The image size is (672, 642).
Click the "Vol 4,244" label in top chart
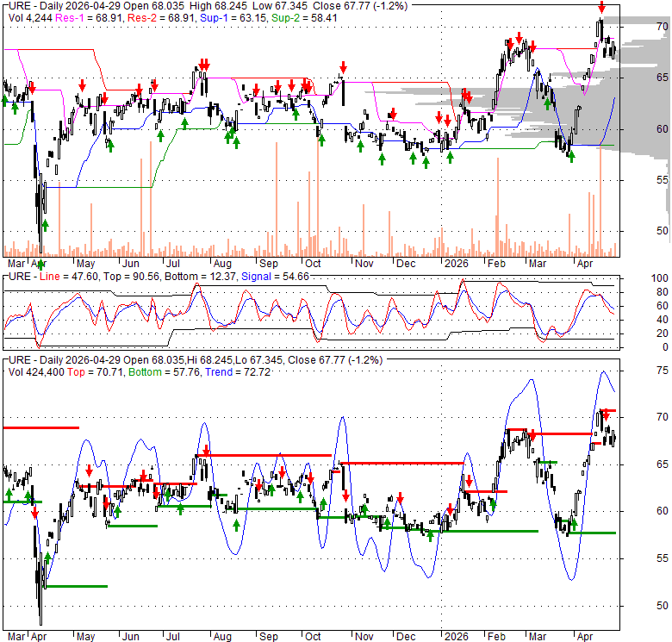click(x=30, y=18)
